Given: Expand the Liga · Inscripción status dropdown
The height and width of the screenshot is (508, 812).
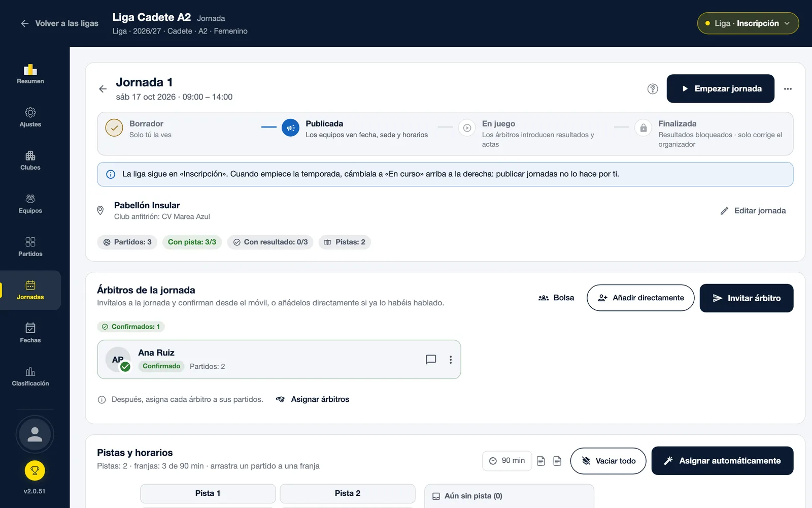Looking at the screenshot, I should [x=748, y=23].
